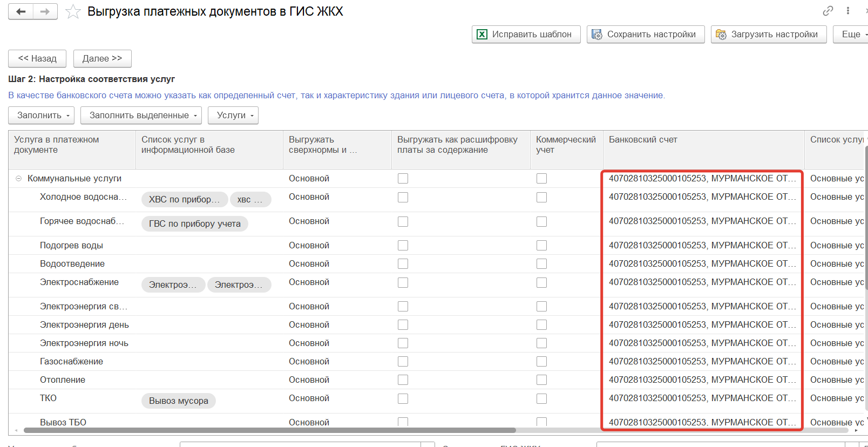This screenshot has width=868, height=447.
Task: Click Коммерческий учет column header
Action: coord(566,150)
